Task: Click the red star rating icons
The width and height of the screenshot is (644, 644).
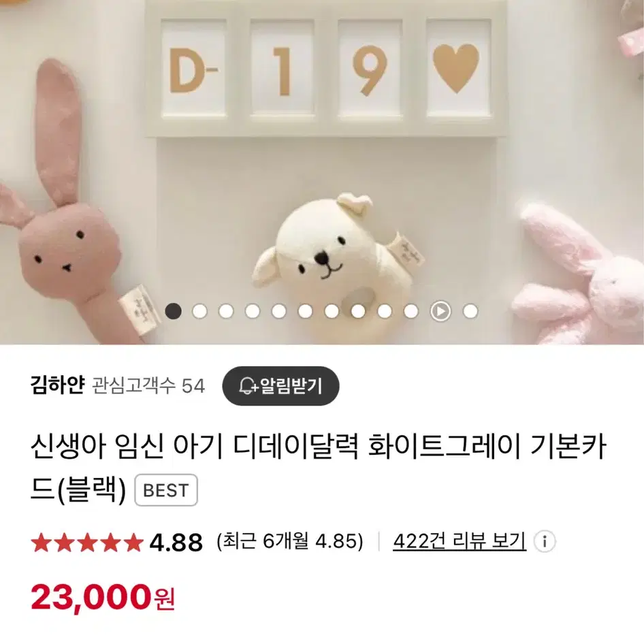Action: pos(87,542)
